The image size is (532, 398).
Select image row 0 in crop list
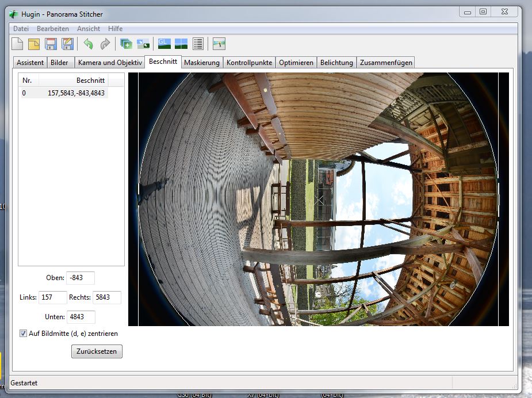[63, 93]
